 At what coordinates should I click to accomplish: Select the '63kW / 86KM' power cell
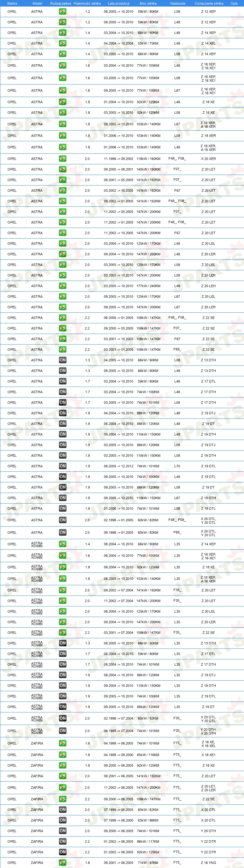click(148, 820)
